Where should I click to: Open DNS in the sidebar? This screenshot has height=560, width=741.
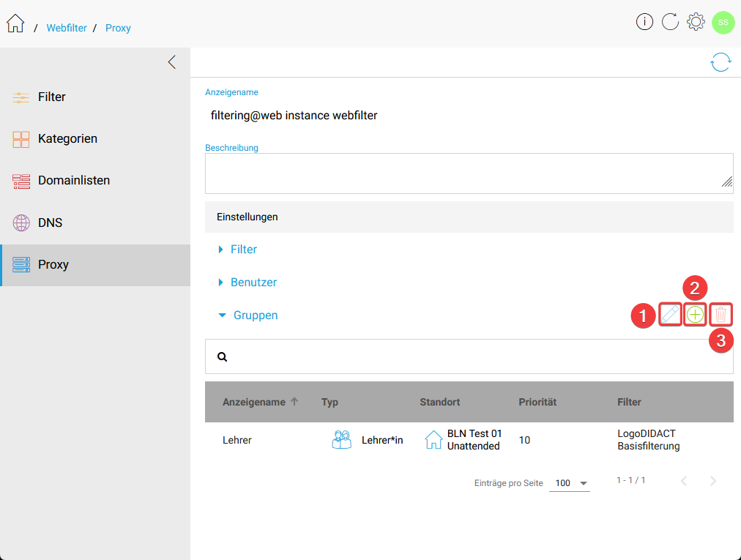pyautogui.click(x=95, y=223)
